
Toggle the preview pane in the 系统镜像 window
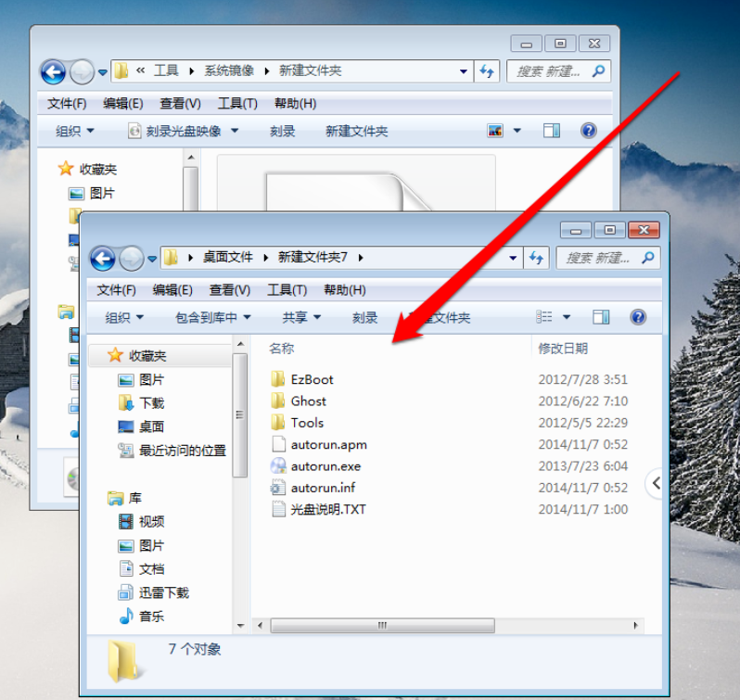click(552, 131)
